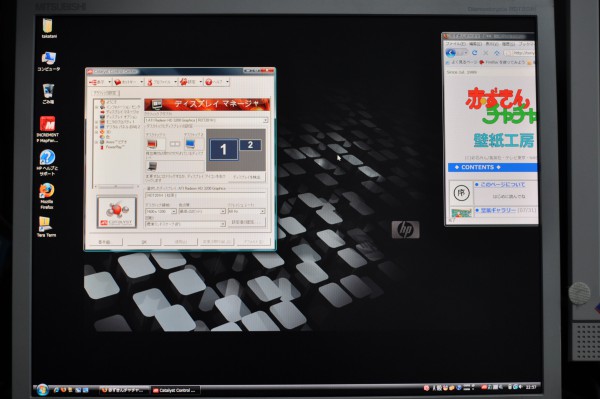Open the Profiles toolbar menu in Catalyst
This screenshot has width=600, height=399.
point(161,82)
